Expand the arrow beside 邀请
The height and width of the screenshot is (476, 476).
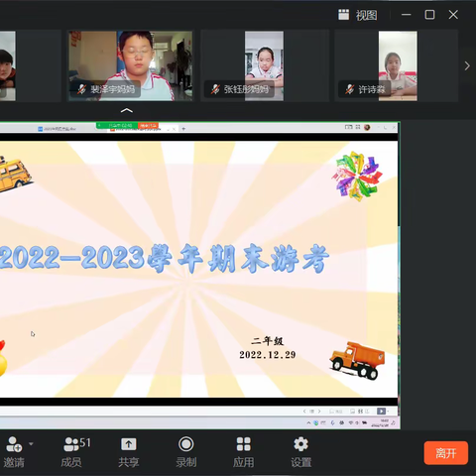click(x=31, y=443)
